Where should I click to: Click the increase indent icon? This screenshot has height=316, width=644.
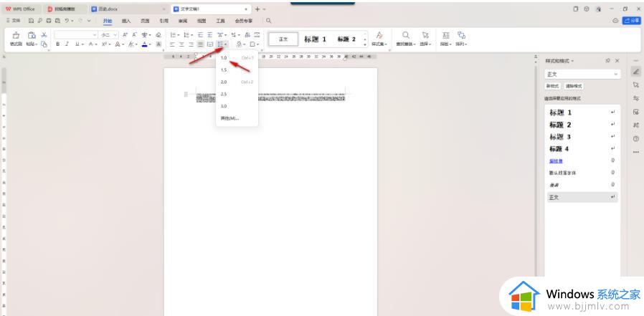coord(210,35)
